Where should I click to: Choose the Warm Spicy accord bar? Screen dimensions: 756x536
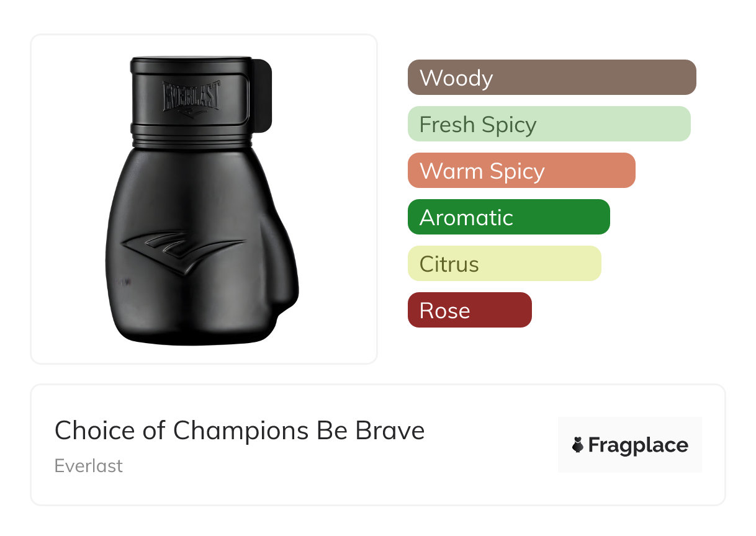coord(521,171)
